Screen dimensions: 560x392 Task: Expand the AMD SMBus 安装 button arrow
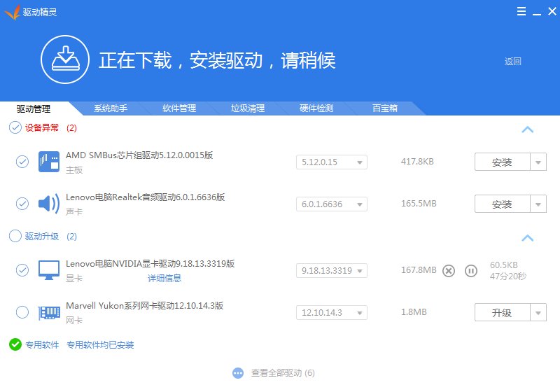tap(538, 162)
